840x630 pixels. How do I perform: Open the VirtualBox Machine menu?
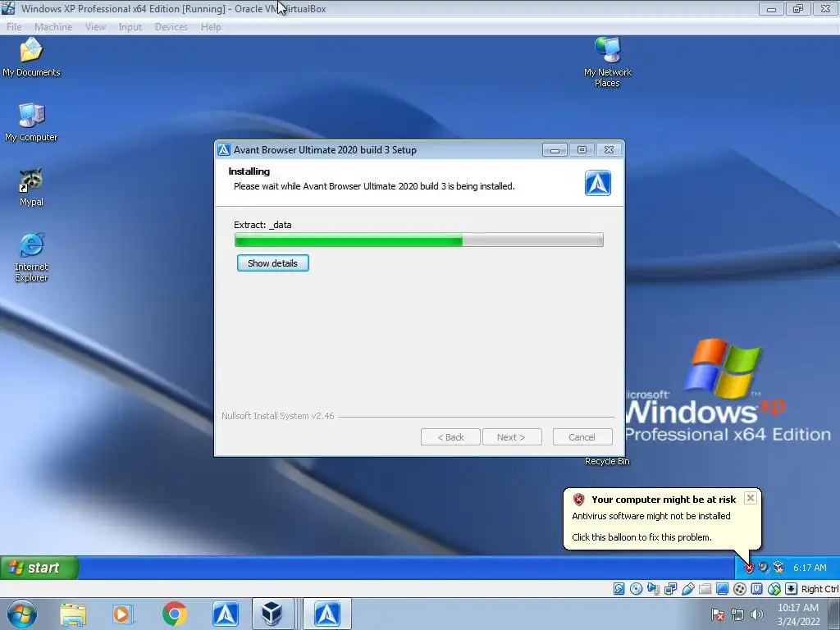(53, 27)
